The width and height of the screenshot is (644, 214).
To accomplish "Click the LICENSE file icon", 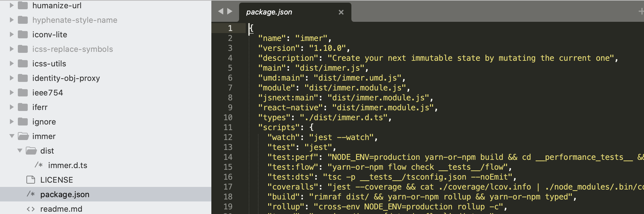I will coord(31,180).
